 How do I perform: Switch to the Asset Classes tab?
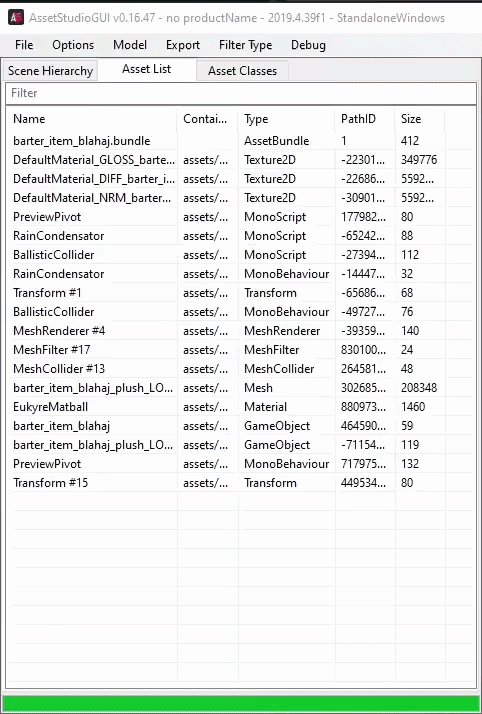[242, 71]
